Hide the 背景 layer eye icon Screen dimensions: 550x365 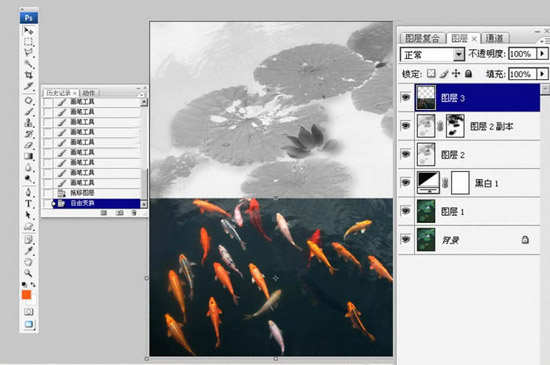coord(406,239)
